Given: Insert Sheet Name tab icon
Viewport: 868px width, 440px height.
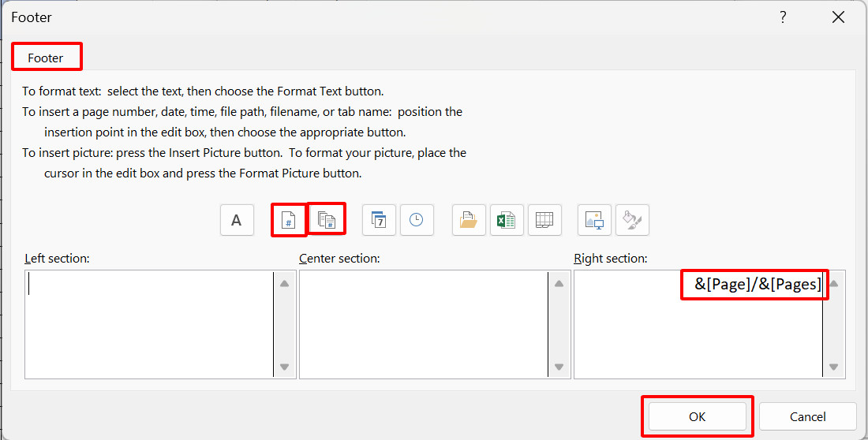Looking at the screenshot, I should (x=544, y=221).
